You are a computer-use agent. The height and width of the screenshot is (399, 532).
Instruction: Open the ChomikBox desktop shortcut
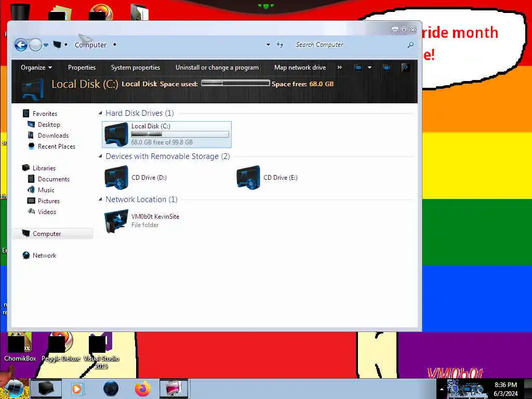[20, 347]
